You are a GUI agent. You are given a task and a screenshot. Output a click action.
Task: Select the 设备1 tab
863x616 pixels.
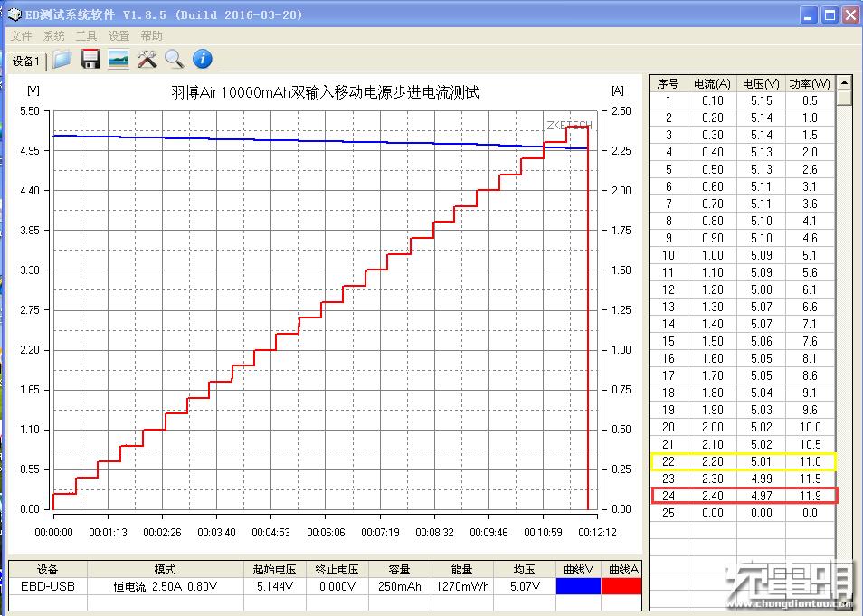click(x=25, y=61)
